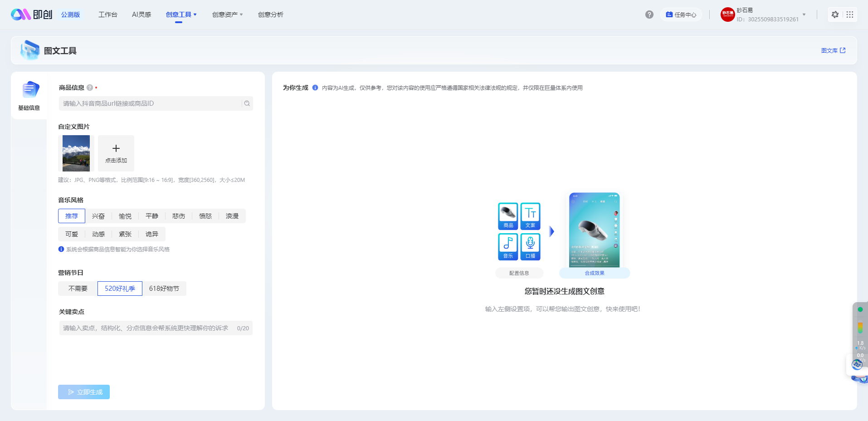Go to the 工作台 menu item
This screenshot has width=868, height=421.
[107, 14]
